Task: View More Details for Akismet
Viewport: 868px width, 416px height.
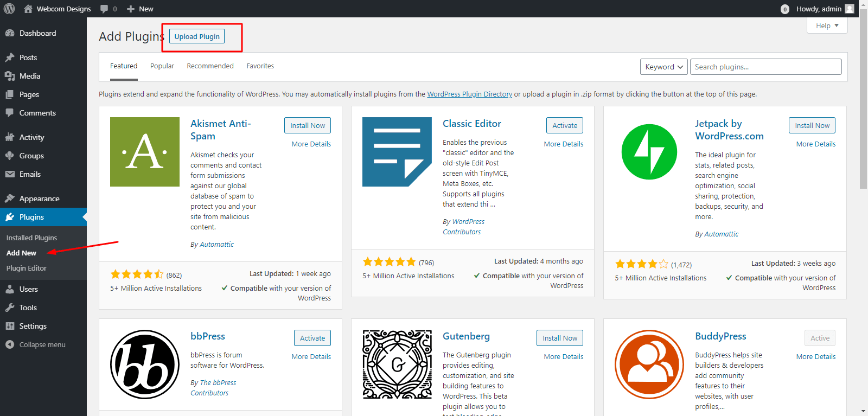Action: pos(311,144)
